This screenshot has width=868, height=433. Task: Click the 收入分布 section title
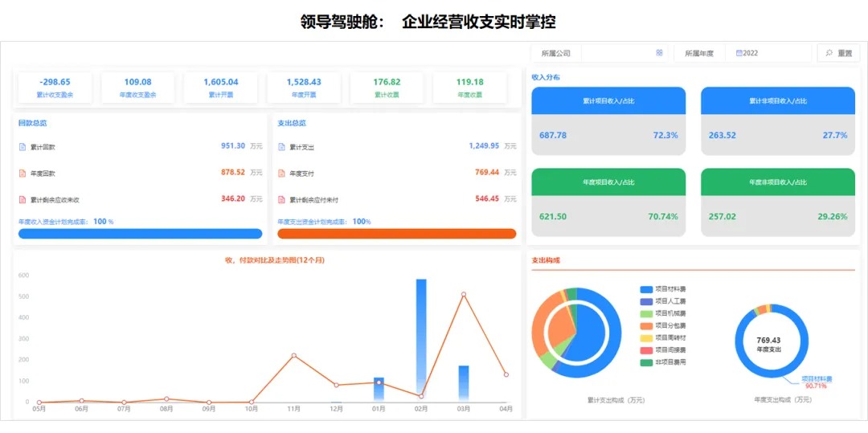545,77
